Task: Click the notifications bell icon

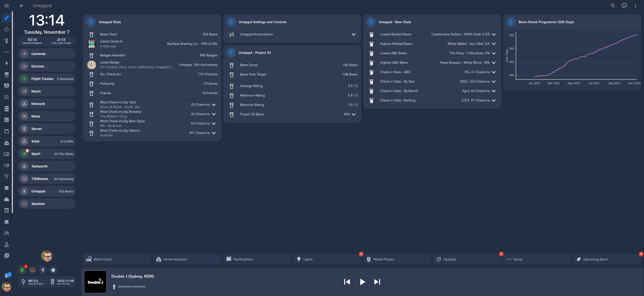Action: coord(7,276)
